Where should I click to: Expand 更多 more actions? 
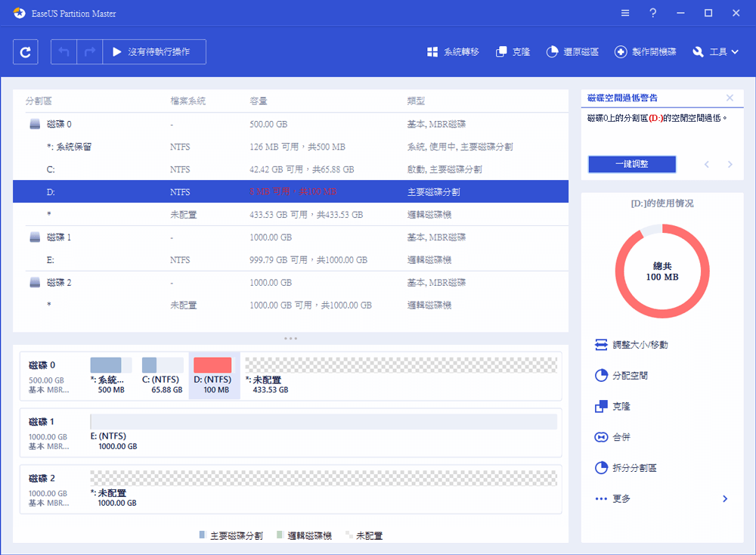coord(661,498)
